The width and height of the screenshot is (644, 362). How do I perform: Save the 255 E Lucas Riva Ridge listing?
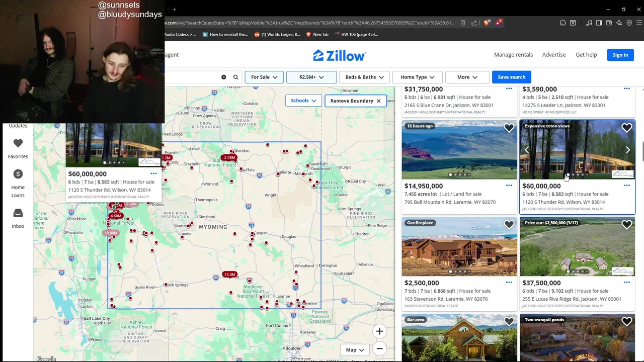(x=626, y=225)
